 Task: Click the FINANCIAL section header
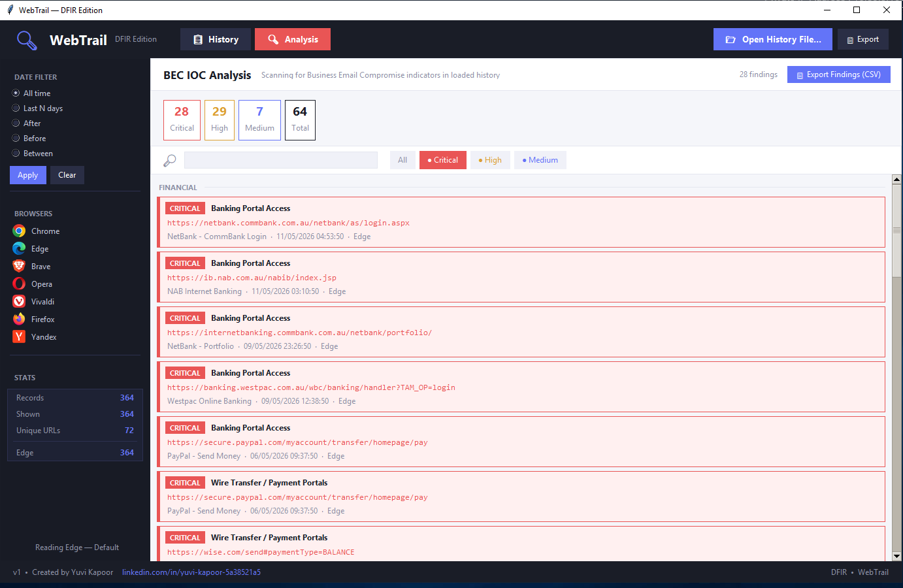coord(178,188)
